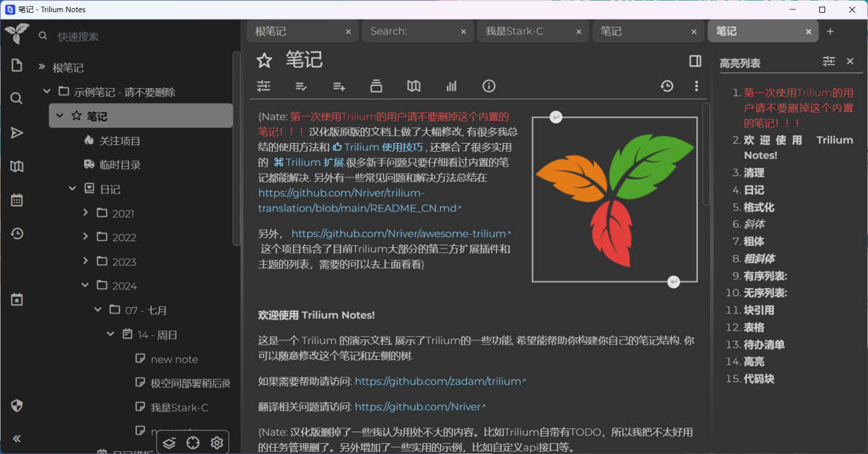The width and height of the screenshot is (868, 454).
Task: Click the calendar icon in left sidebar
Action: [x=16, y=200]
